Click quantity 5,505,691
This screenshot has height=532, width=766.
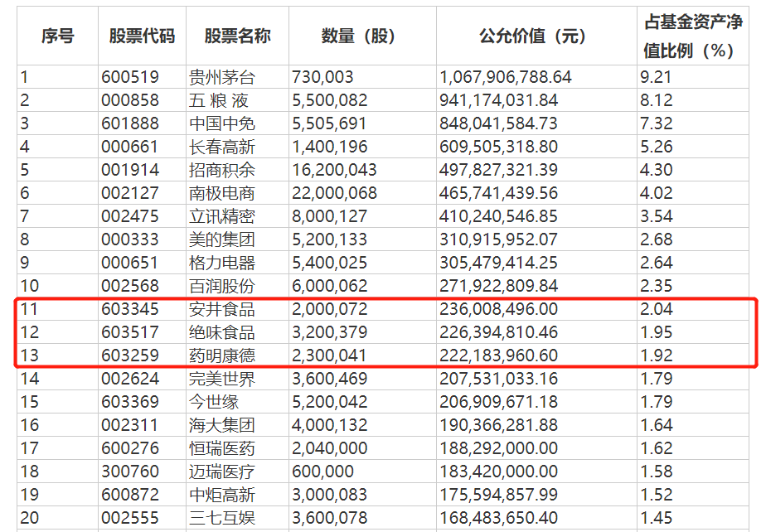tap(329, 123)
